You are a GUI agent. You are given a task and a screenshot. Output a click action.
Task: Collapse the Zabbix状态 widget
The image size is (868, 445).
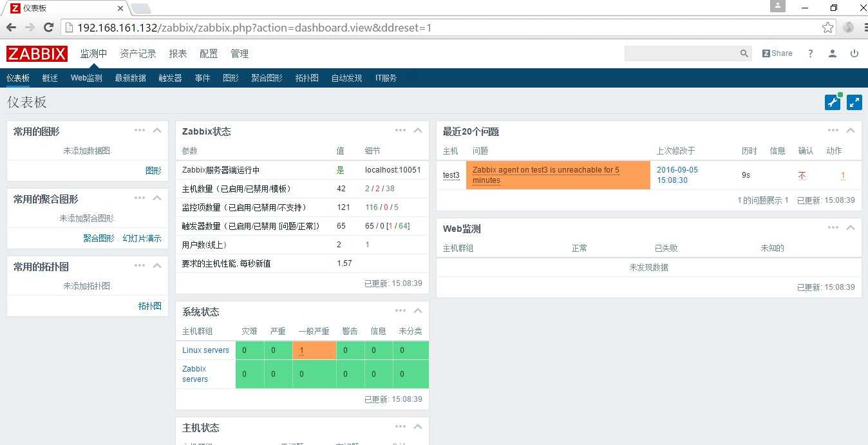418,130
